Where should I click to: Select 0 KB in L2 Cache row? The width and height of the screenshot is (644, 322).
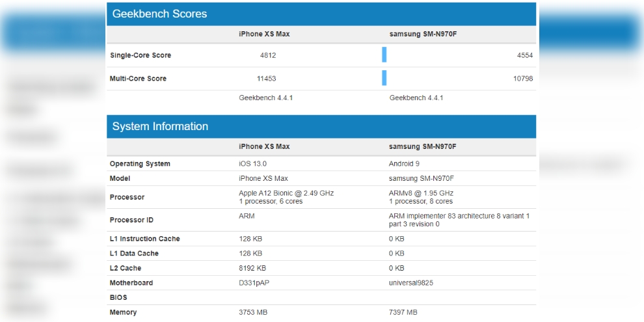(x=397, y=268)
